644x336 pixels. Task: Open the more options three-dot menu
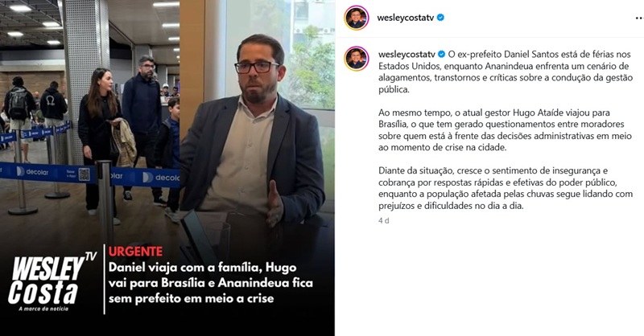[639, 18]
